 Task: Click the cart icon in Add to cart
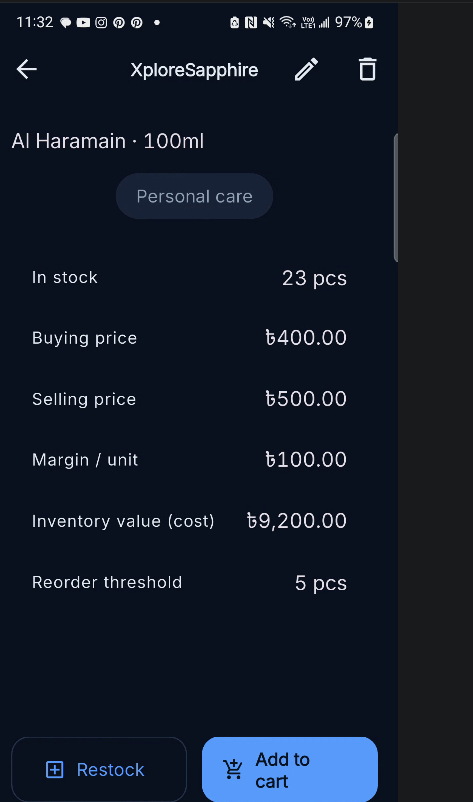tap(233, 769)
